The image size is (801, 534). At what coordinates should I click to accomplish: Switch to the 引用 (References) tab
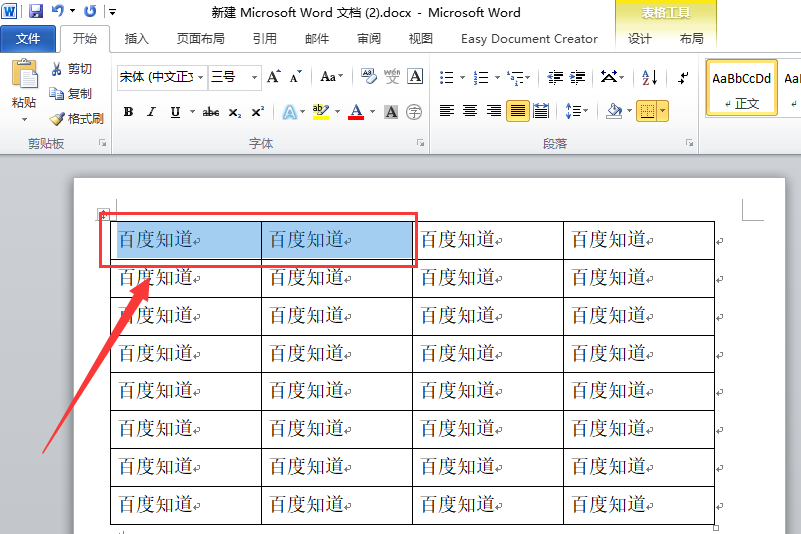click(265, 39)
